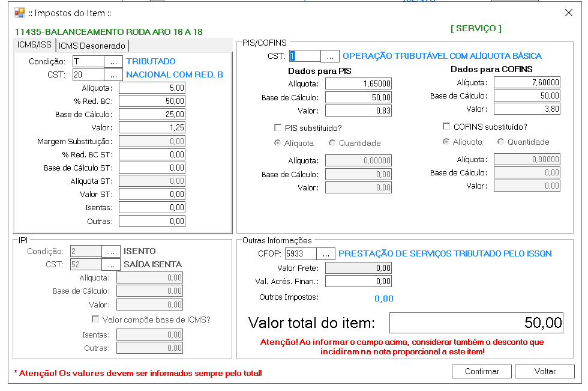The image size is (588, 391).
Task: Click the COFINS Alíquota field 7,60000
Action: (x=527, y=82)
